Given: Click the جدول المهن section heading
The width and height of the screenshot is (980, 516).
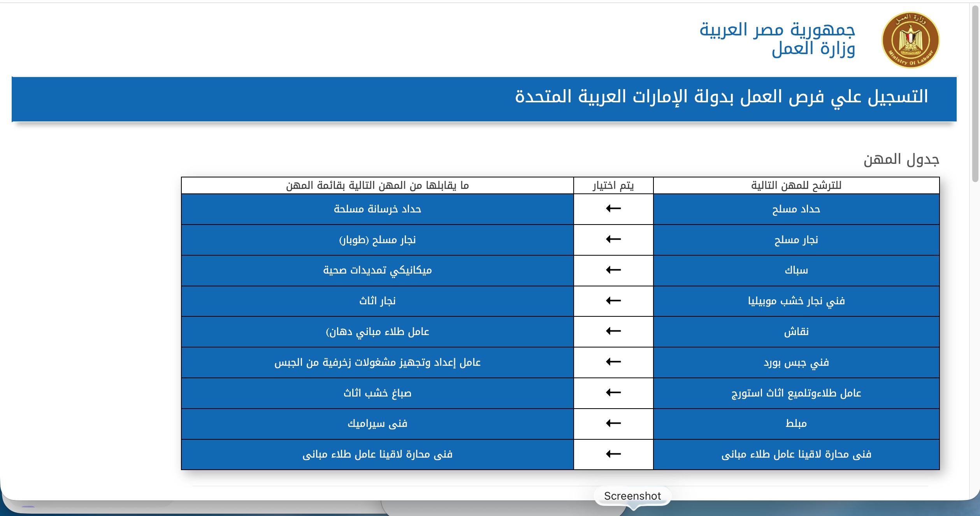Looking at the screenshot, I should click(901, 160).
